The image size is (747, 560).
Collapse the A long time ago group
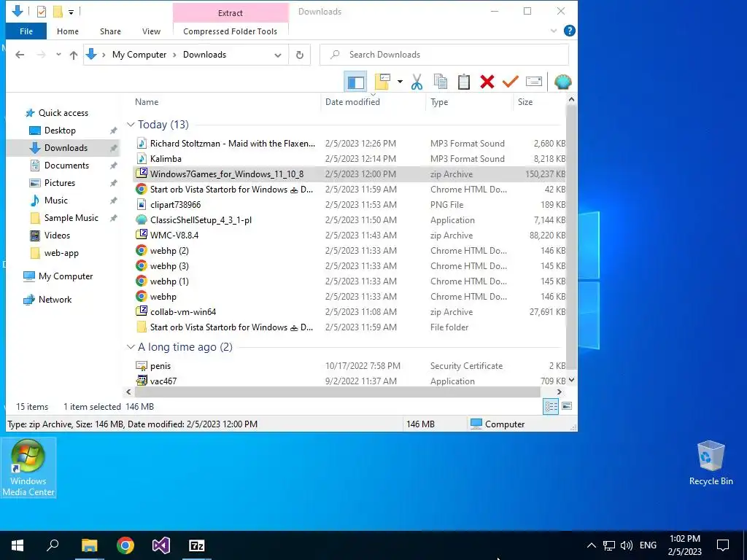pyautogui.click(x=131, y=346)
